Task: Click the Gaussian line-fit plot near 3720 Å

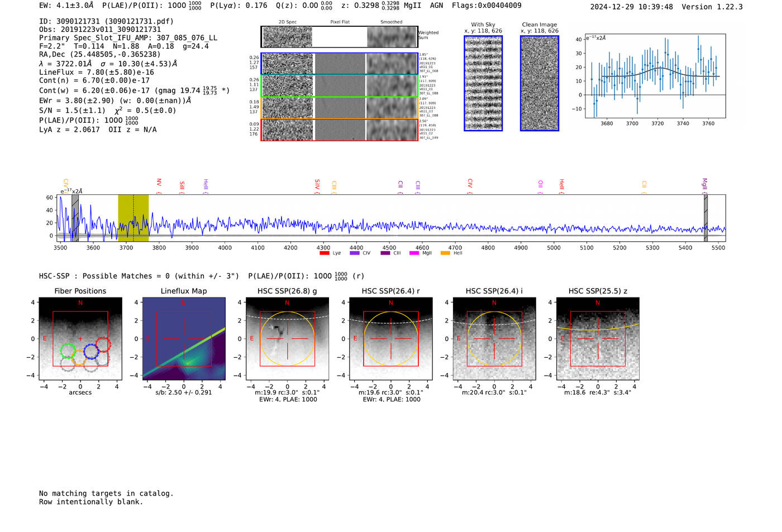Action: (655, 76)
